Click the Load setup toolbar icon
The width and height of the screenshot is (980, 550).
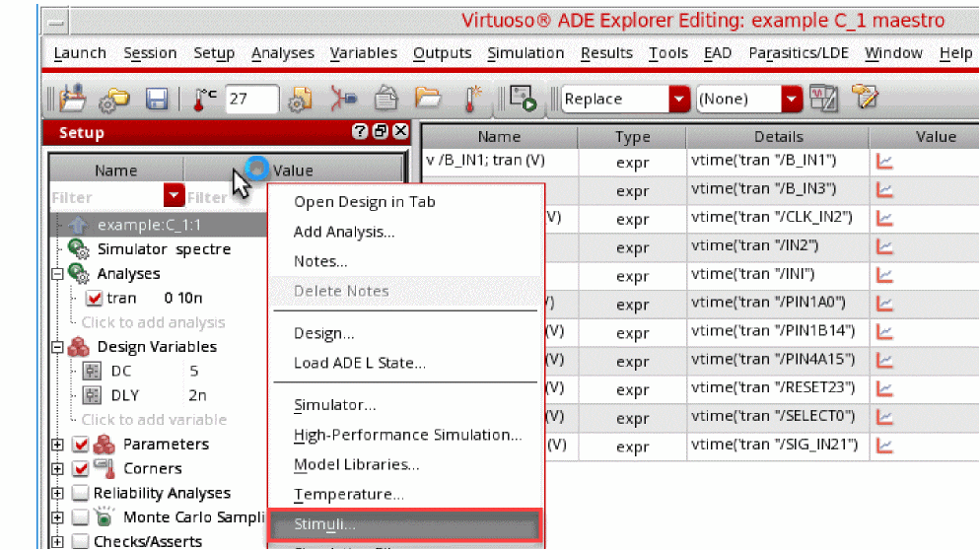pyautogui.click(x=73, y=99)
